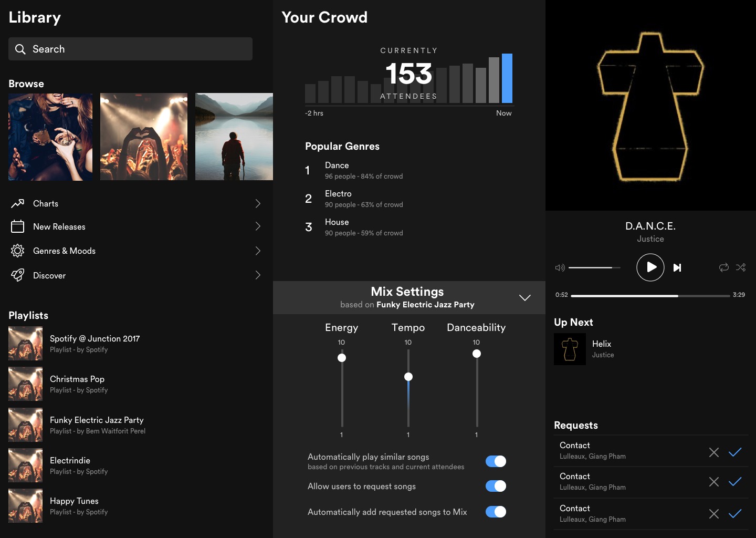Open the lake landscape browse thumbnail
Viewport: 756px width, 538px height.
click(234, 137)
